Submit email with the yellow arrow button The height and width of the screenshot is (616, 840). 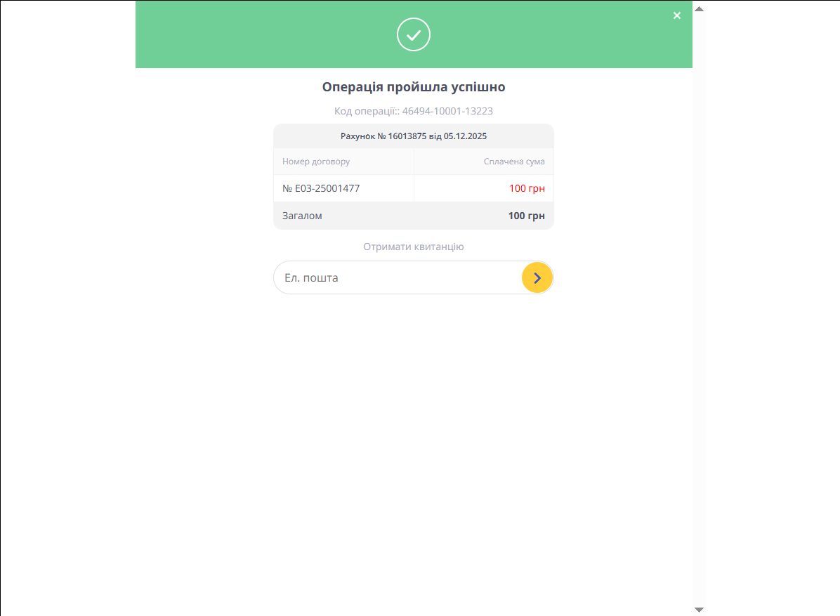(537, 277)
